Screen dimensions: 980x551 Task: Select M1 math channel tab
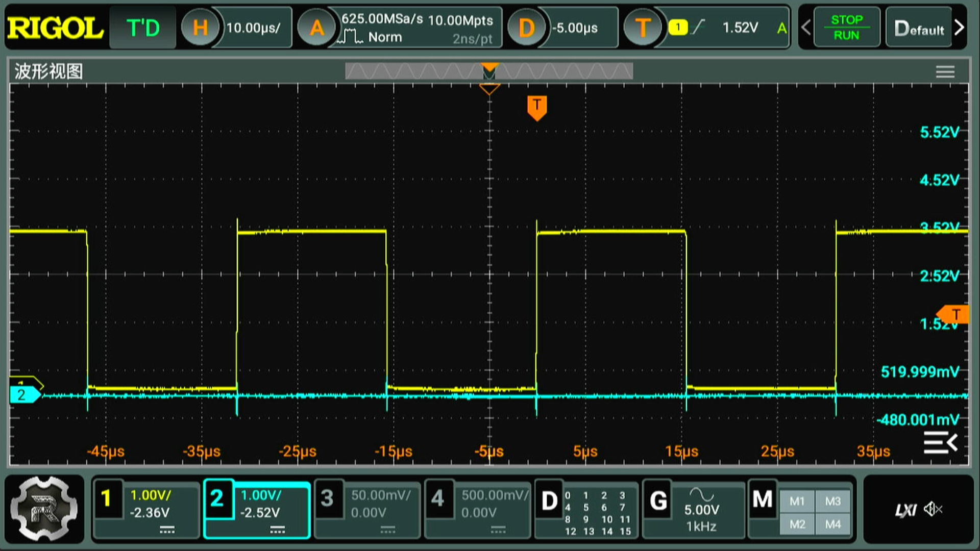point(797,501)
